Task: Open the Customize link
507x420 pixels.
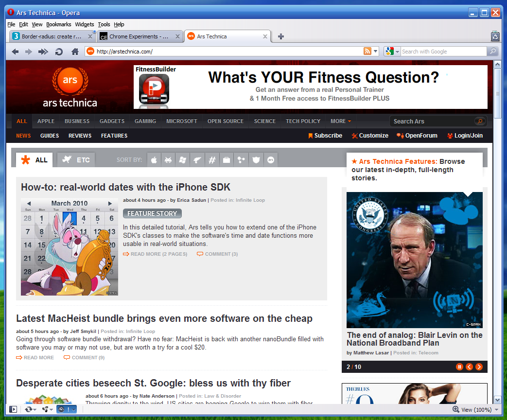Action: pos(370,136)
